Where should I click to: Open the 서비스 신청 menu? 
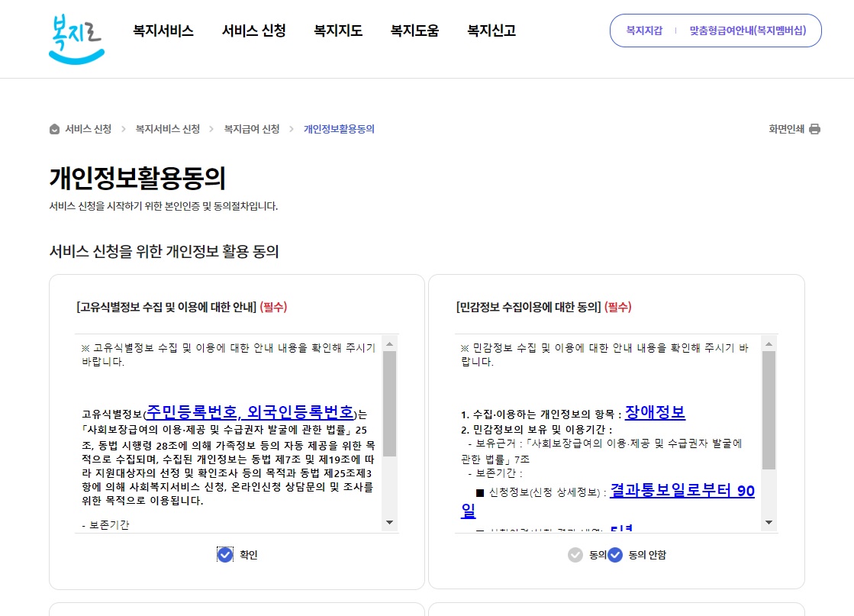253,31
